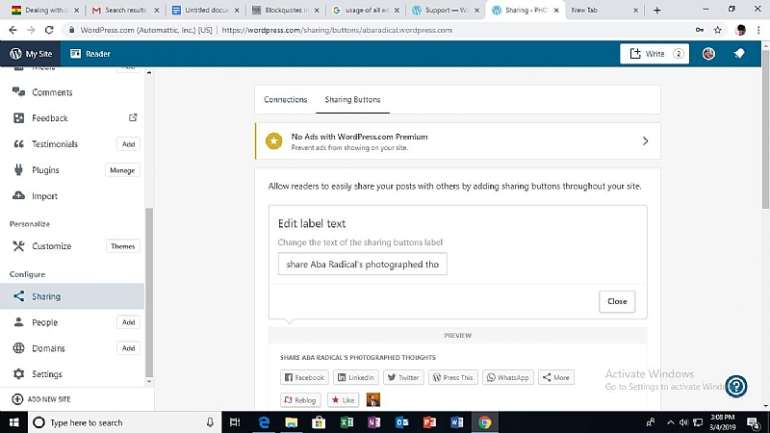
Task: Click the Press This sharing button
Action: (x=453, y=378)
